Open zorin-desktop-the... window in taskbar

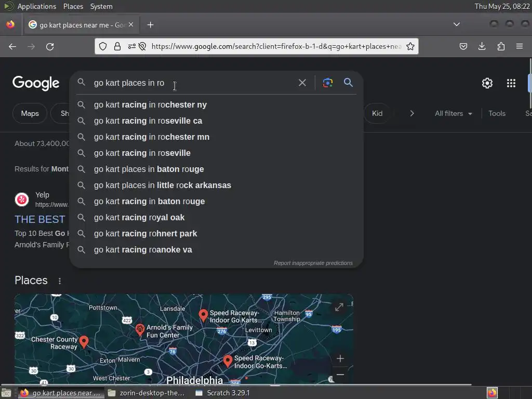click(146, 393)
